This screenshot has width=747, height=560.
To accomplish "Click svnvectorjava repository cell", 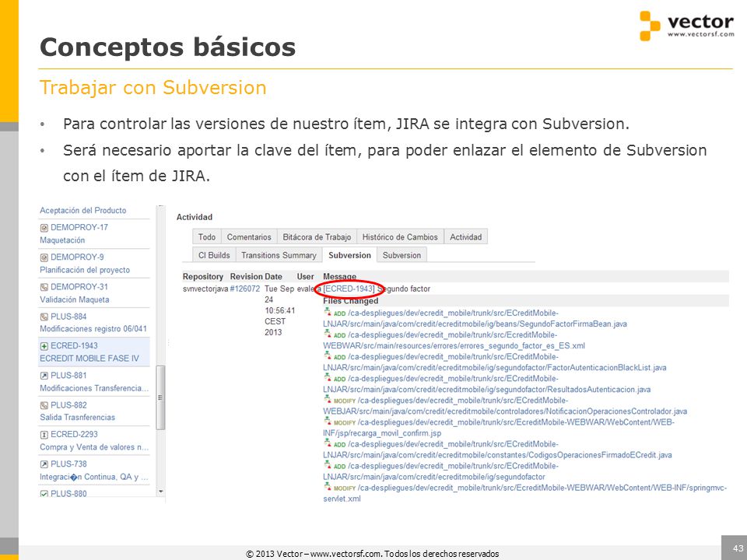I will (205, 289).
